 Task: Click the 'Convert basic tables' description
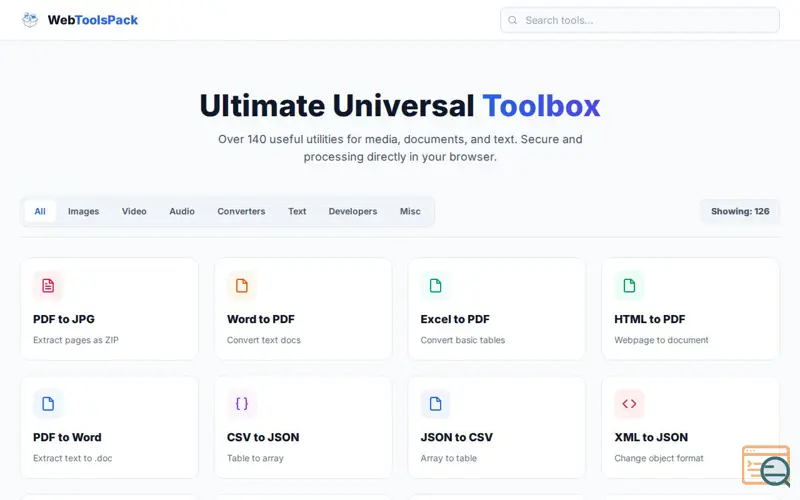463,340
